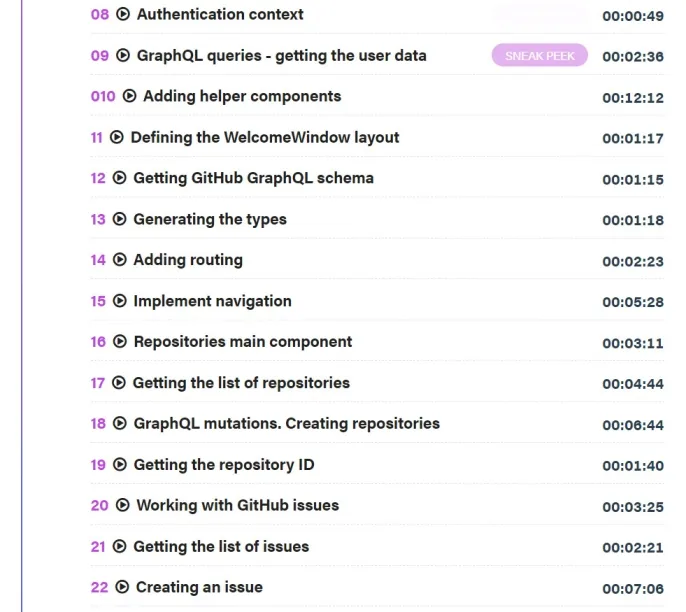Click play icon beside Getting the list of repositories
686x612 pixels.
(x=119, y=382)
